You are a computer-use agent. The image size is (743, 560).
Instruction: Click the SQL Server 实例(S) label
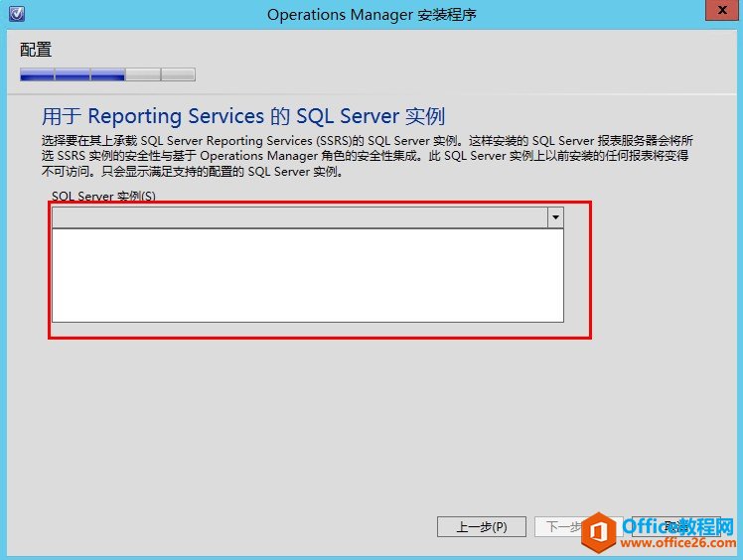click(103, 197)
